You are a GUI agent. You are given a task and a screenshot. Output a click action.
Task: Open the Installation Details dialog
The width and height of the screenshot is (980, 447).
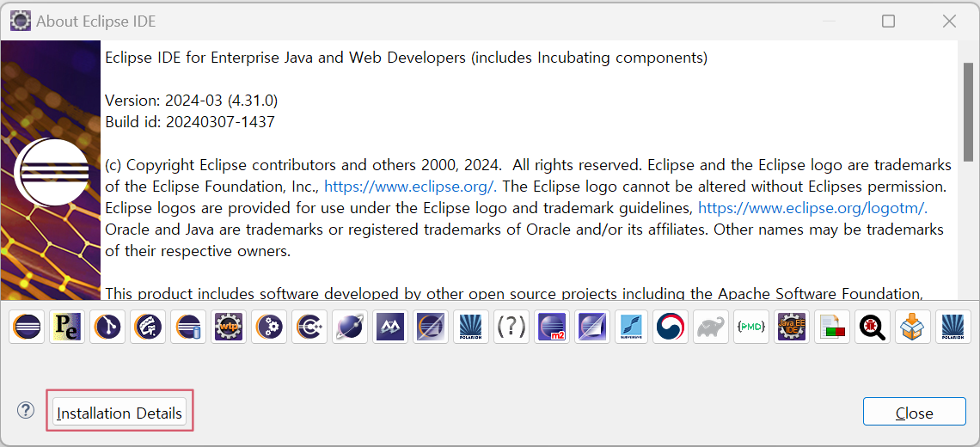[119, 413]
